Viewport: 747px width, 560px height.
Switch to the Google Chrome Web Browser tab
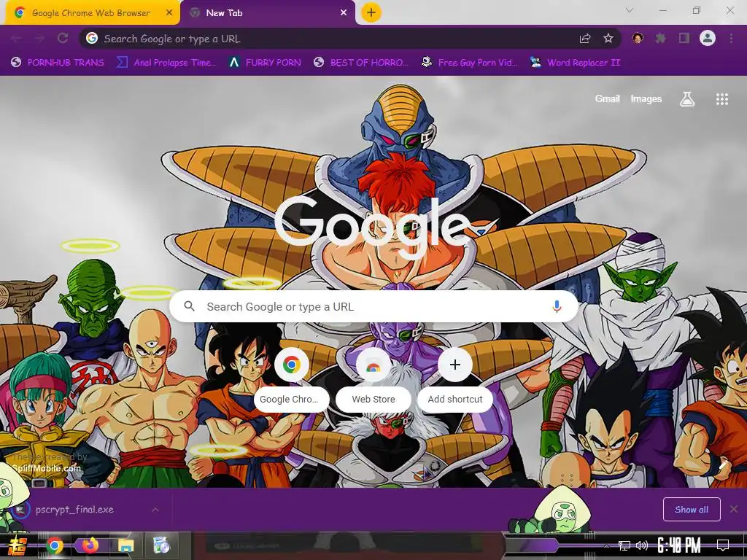[90, 13]
